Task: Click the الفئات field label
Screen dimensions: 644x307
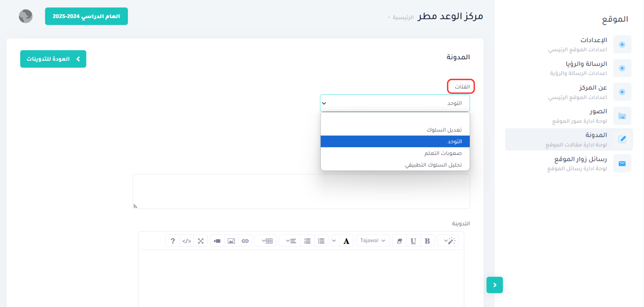Action: point(462,87)
